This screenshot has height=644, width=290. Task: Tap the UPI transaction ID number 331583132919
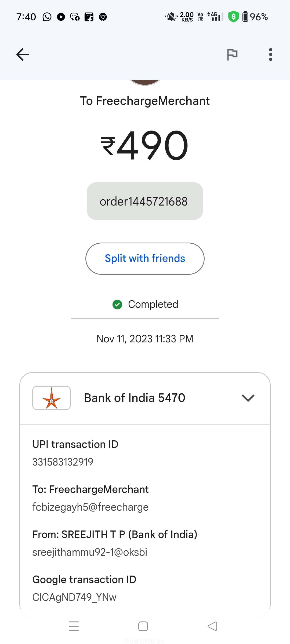coord(63,462)
